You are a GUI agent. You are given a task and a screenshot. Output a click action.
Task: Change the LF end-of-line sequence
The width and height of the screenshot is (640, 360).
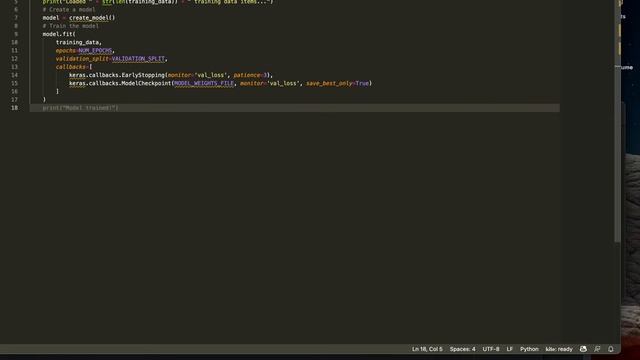click(x=509, y=349)
